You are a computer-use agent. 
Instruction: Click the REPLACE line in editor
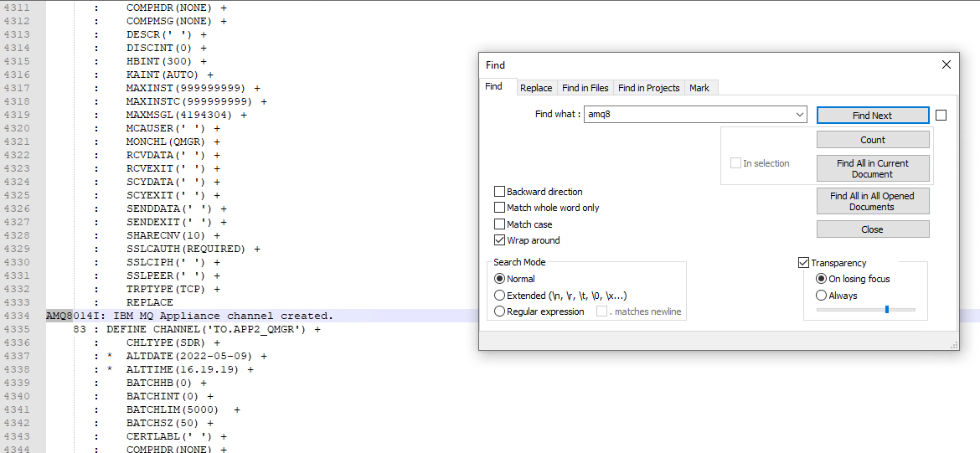pyautogui.click(x=149, y=302)
